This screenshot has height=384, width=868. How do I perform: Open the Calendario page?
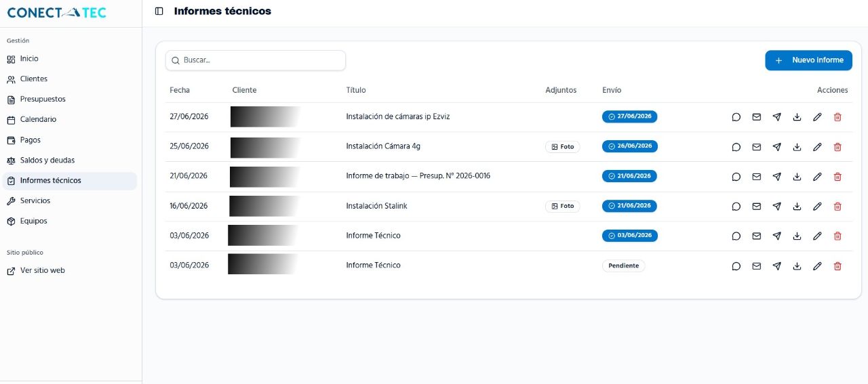click(x=71, y=120)
